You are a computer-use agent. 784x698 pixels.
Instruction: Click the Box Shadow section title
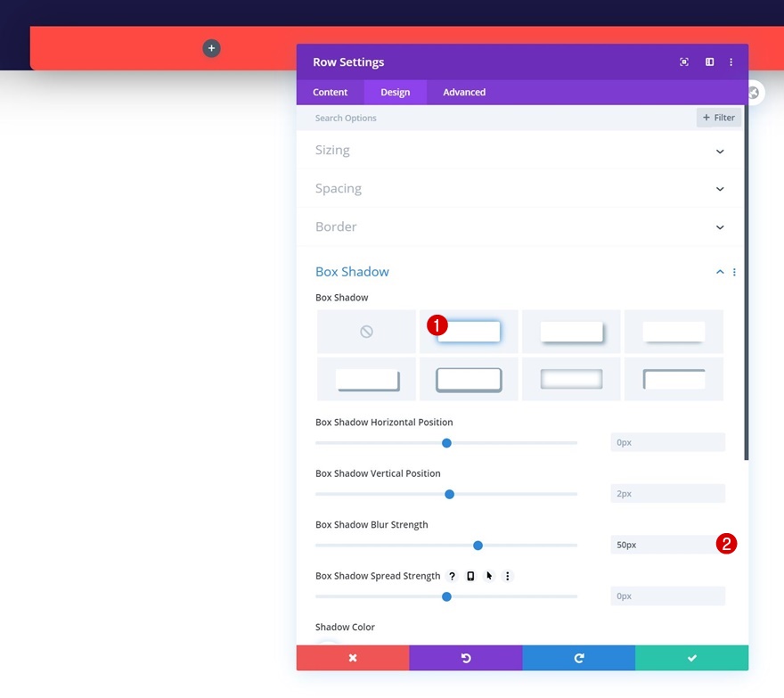[x=352, y=272]
